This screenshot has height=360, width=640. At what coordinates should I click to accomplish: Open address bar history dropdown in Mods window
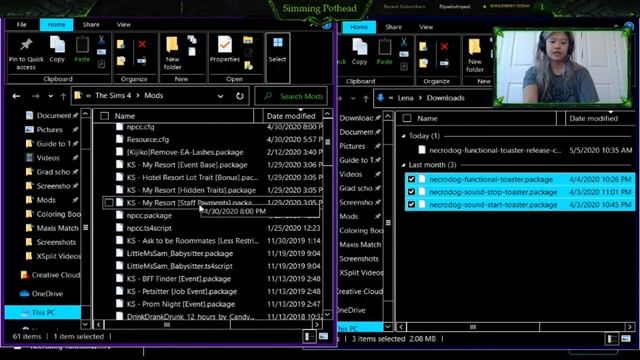(220, 96)
